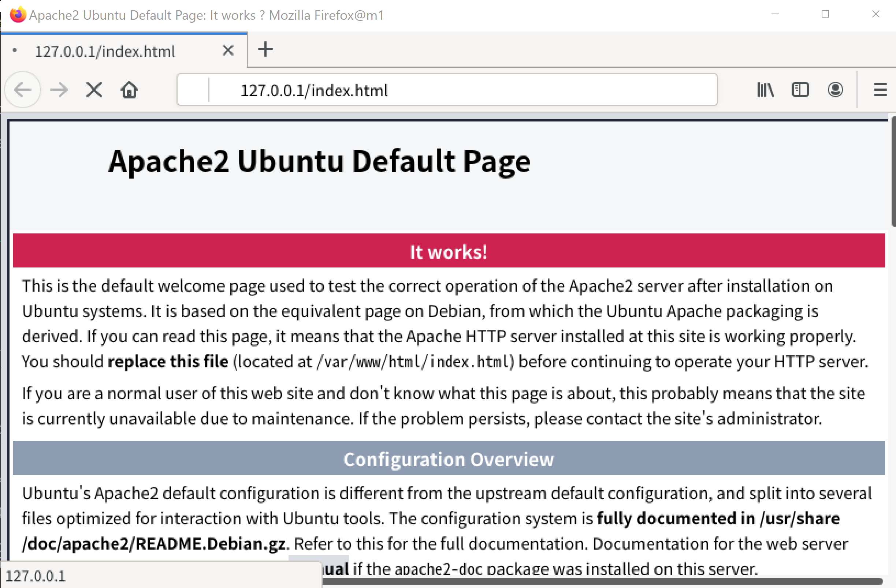Go forward to the next page

[x=59, y=90]
